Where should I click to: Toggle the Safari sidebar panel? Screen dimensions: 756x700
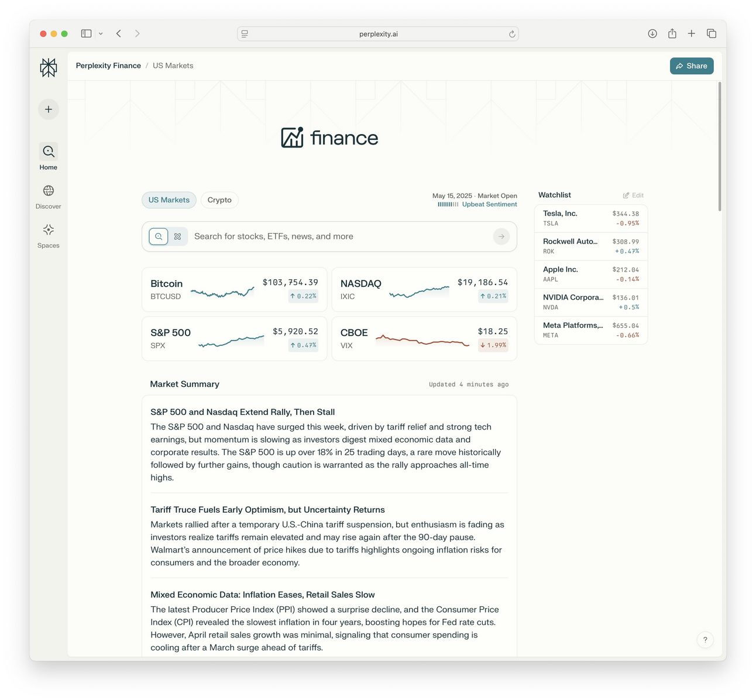[87, 34]
